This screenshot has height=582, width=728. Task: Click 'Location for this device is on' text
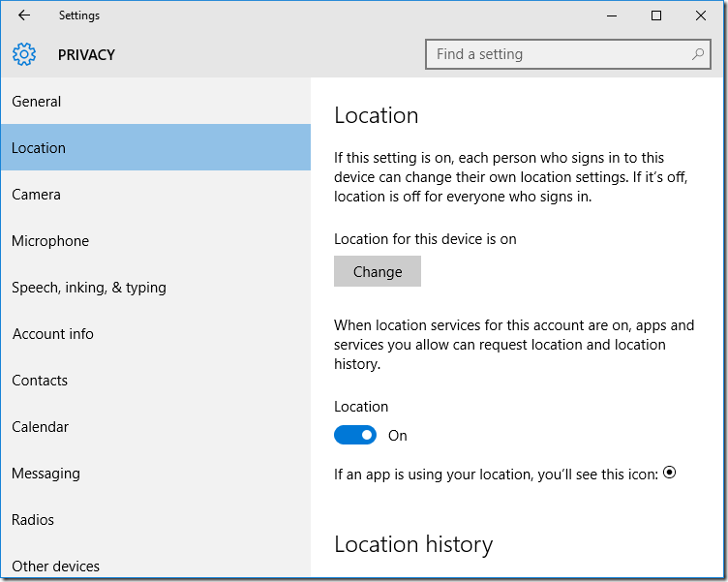pos(425,239)
